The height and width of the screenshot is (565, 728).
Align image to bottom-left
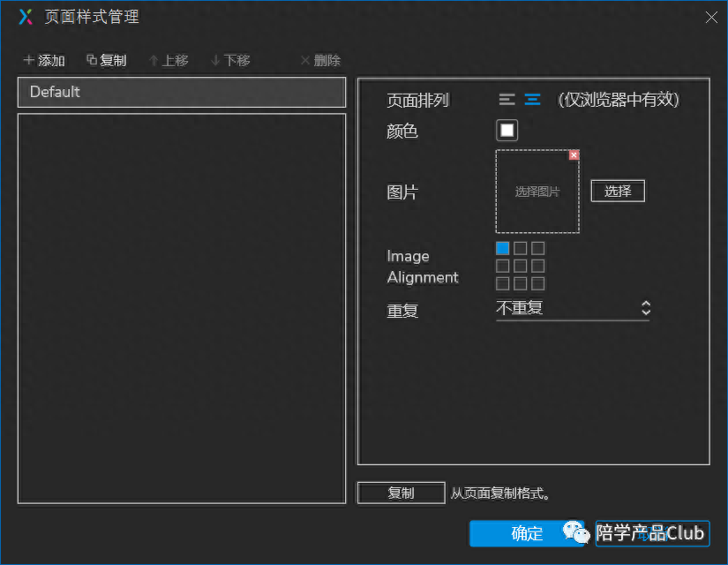coord(502,283)
